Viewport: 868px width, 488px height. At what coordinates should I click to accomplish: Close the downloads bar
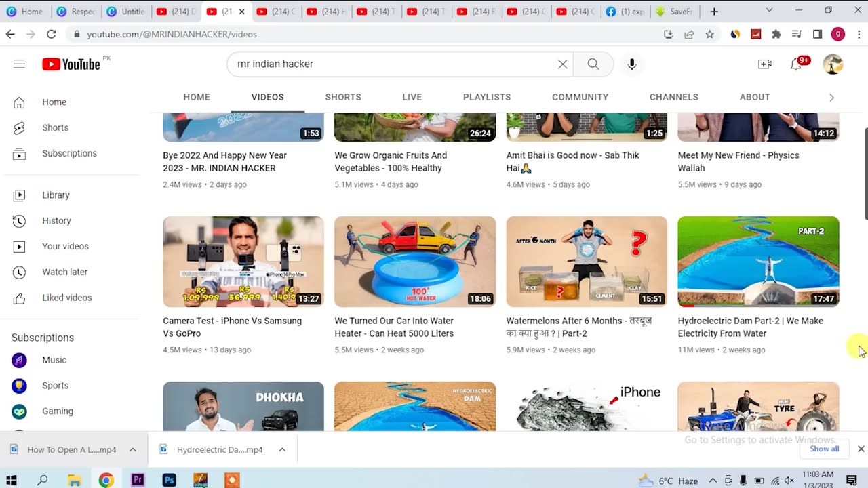(861, 449)
